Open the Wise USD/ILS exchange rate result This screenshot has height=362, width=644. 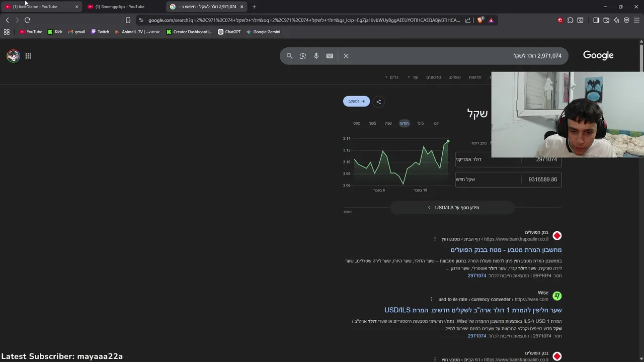[473, 310]
